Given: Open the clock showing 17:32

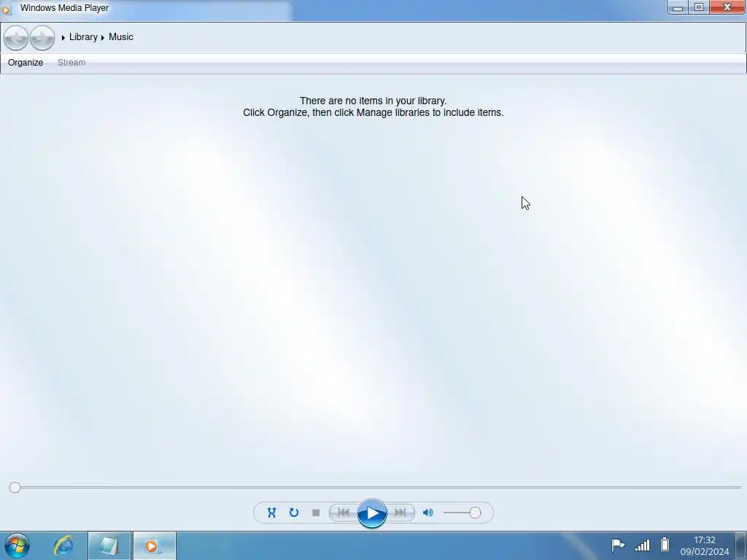Looking at the screenshot, I should [705, 545].
